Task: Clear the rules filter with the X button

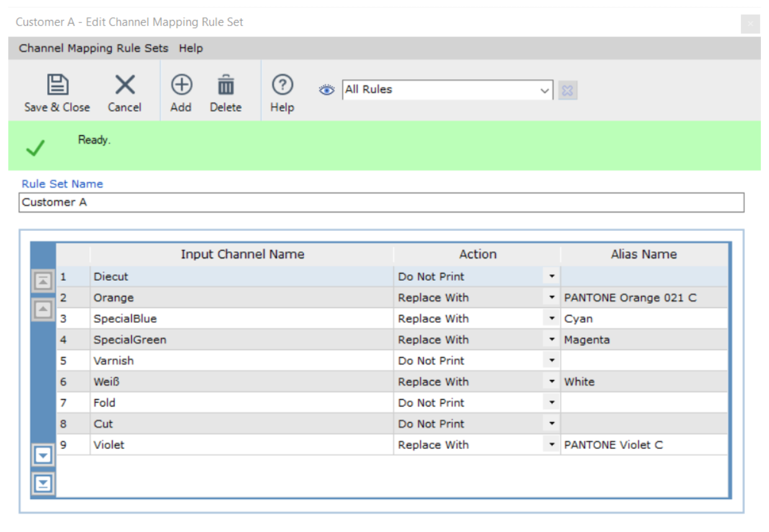Action: tap(567, 91)
